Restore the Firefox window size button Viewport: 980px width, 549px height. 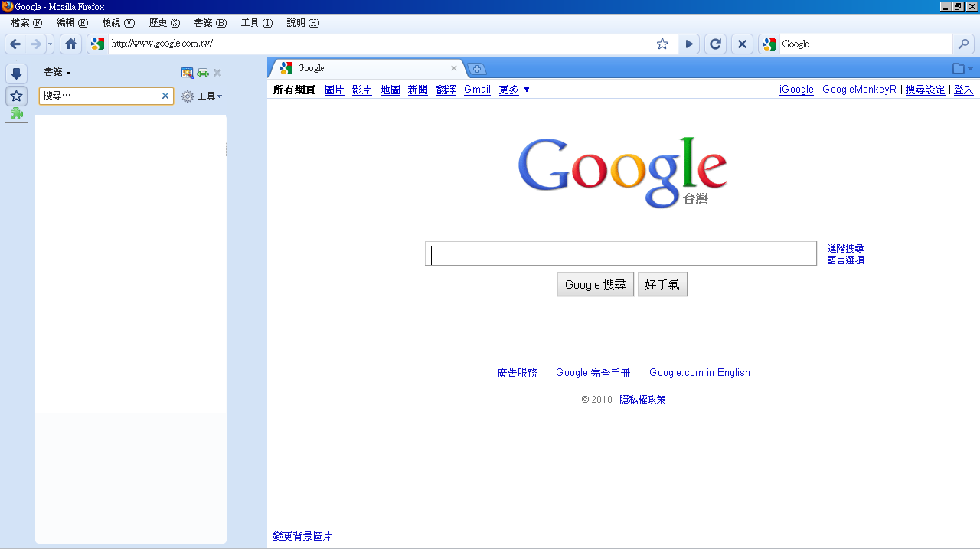point(958,7)
